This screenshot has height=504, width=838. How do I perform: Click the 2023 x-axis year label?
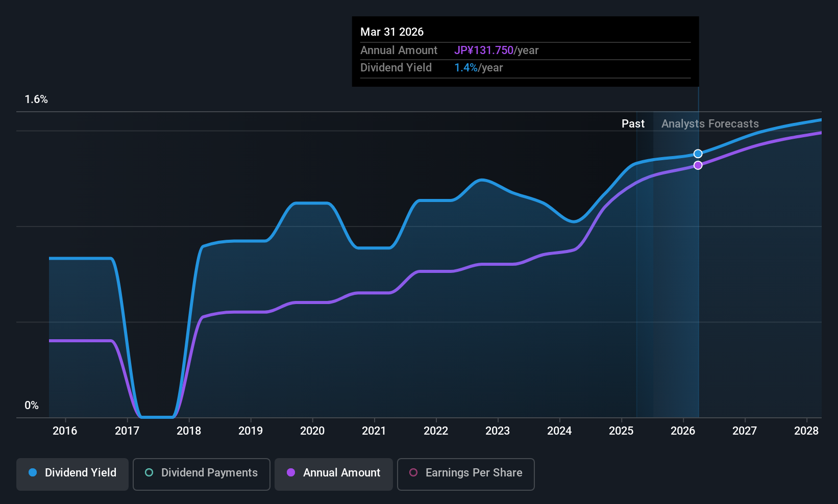498,431
